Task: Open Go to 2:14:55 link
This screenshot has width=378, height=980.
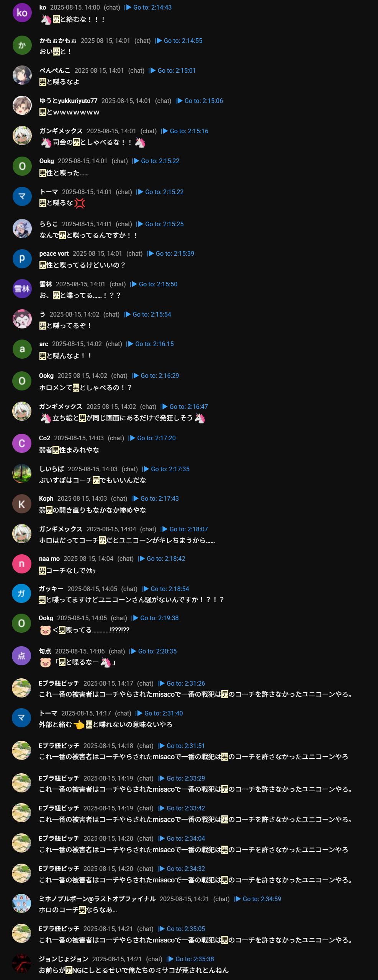Action: 179,41
